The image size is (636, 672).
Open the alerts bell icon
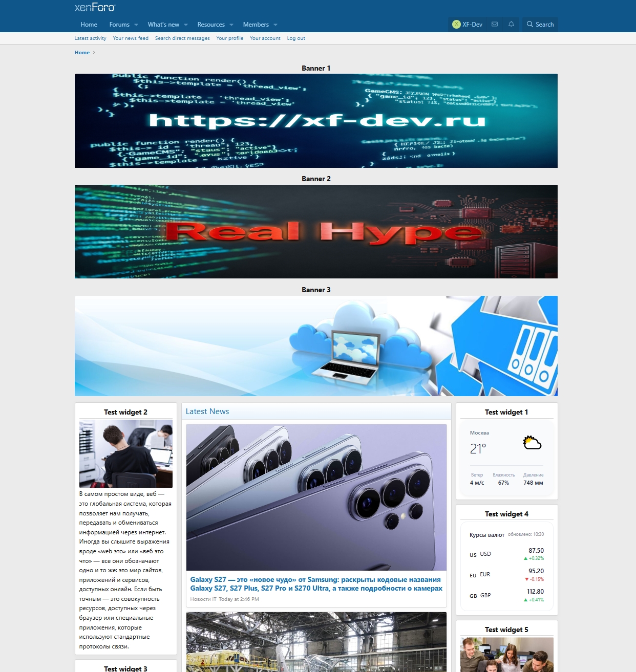click(x=511, y=24)
